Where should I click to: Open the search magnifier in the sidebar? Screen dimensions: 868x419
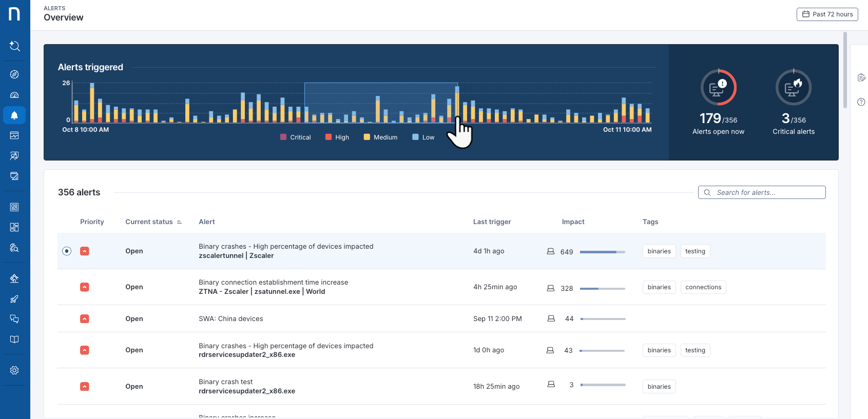[x=15, y=46]
